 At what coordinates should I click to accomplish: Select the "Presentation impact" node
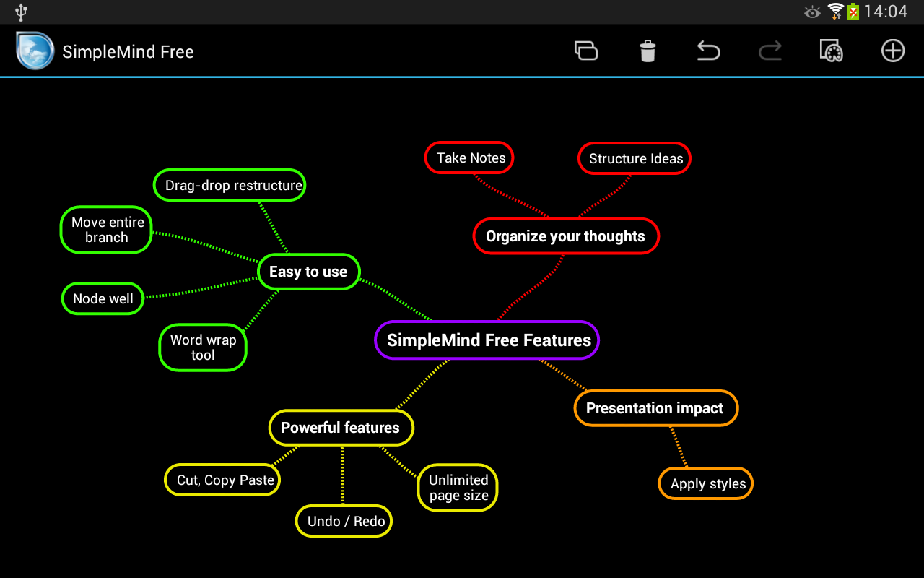tap(655, 407)
